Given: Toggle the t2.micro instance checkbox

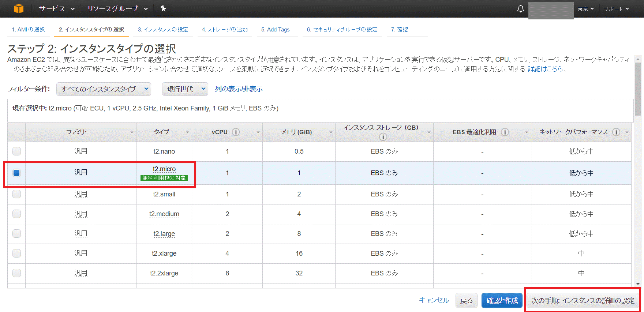Looking at the screenshot, I should coord(16,173).
